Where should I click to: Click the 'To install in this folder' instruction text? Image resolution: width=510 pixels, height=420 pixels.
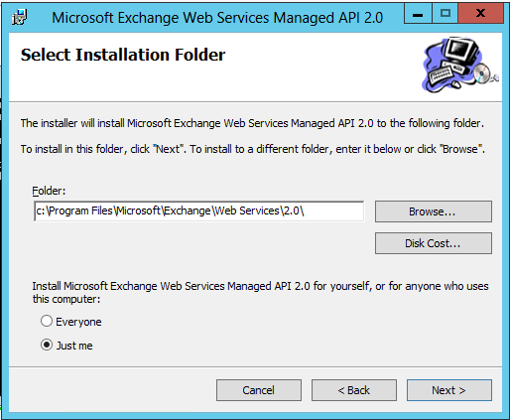coord(253,149)
